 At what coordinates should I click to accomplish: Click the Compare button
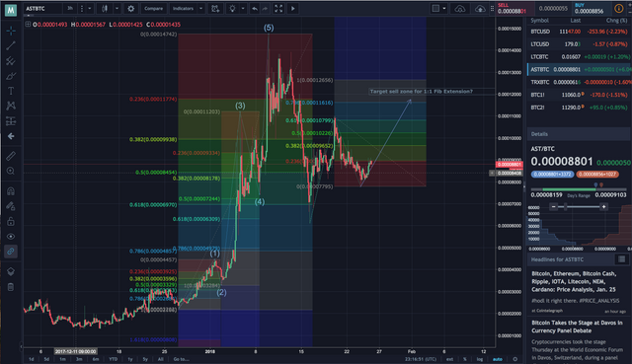[154, 9]
